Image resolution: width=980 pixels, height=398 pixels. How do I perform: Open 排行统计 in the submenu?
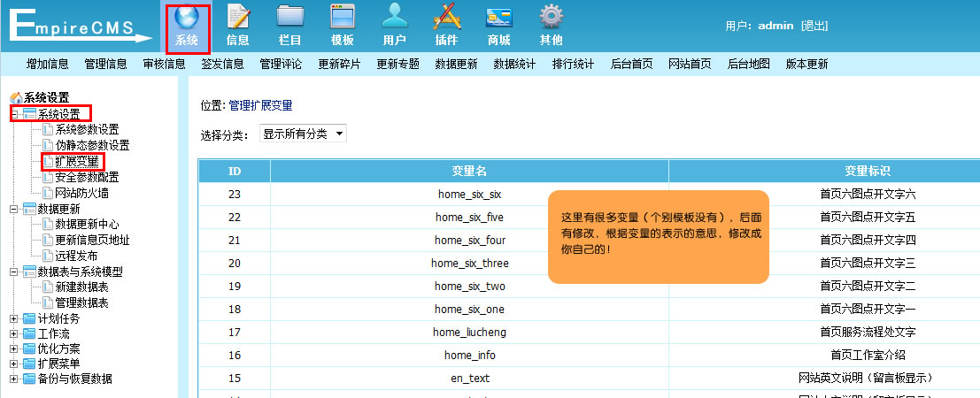pos(573,64)
